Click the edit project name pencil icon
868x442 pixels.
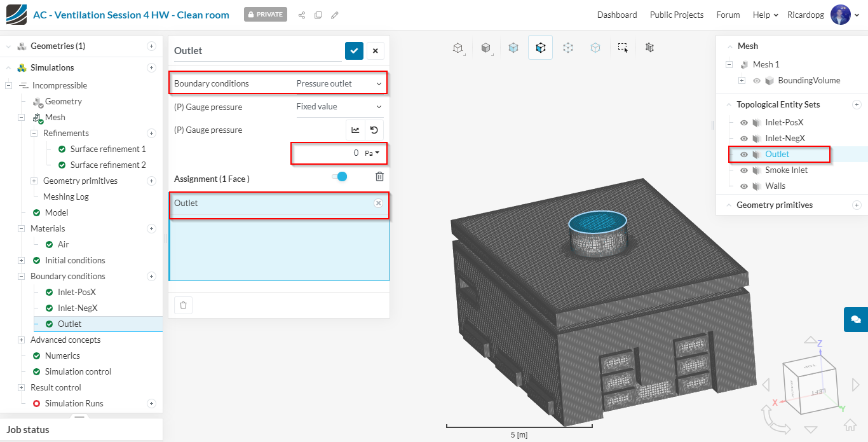point(335,15)
